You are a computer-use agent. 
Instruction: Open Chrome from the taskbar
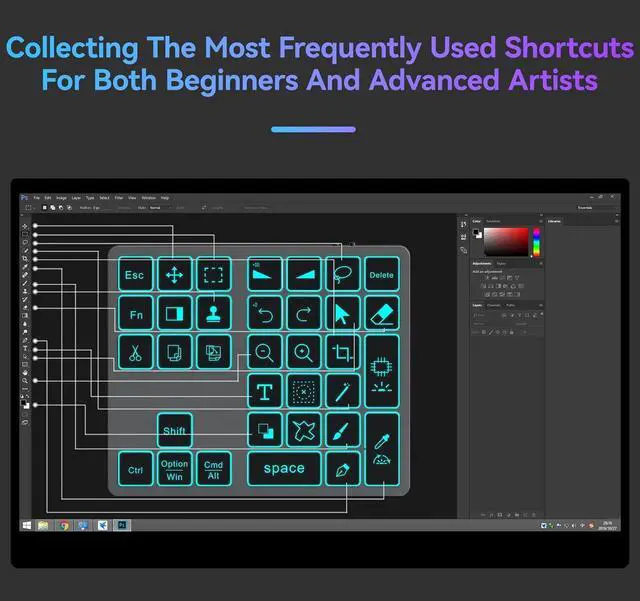pos(64,525)
